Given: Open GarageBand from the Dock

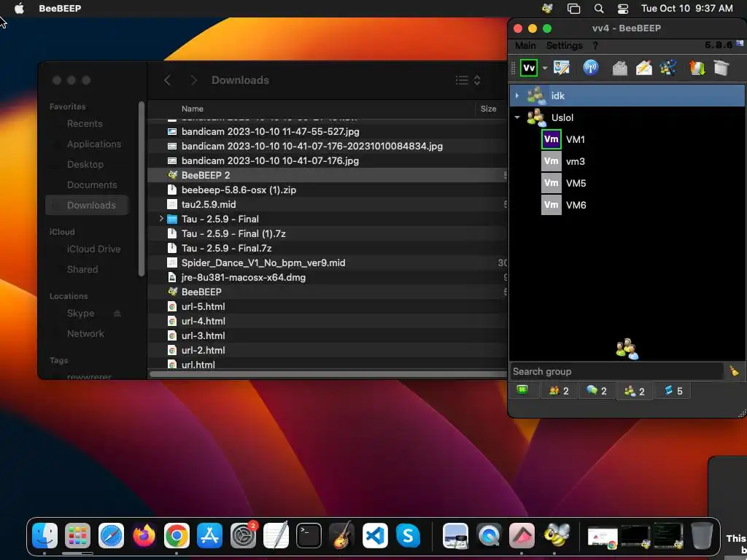Looking at the screenshot, I should (341, 536).
